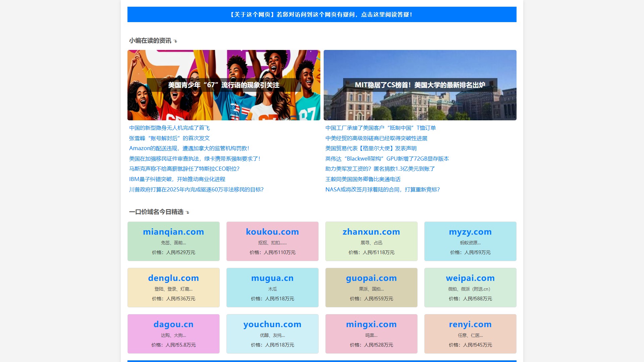The width and height of the screenshot is (644, 362).
Task: Open the 英伟达 Blackwell架构 GPU article
Action: pos(387,159)
